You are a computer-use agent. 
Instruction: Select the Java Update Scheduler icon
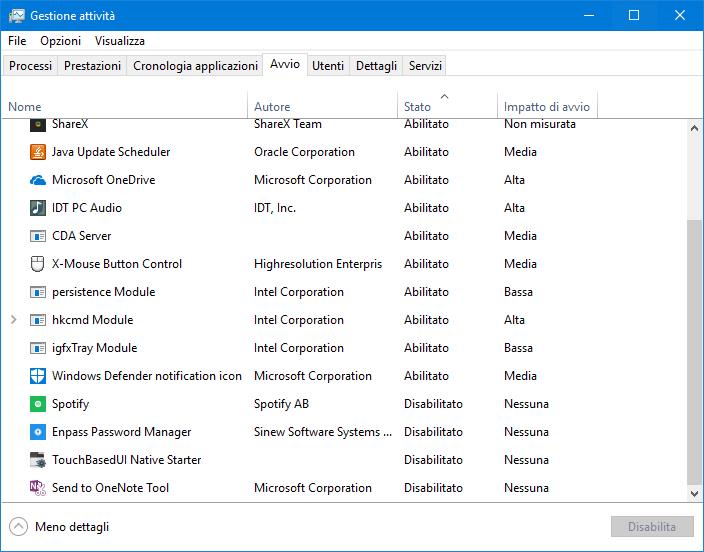(x=38, y=152)
